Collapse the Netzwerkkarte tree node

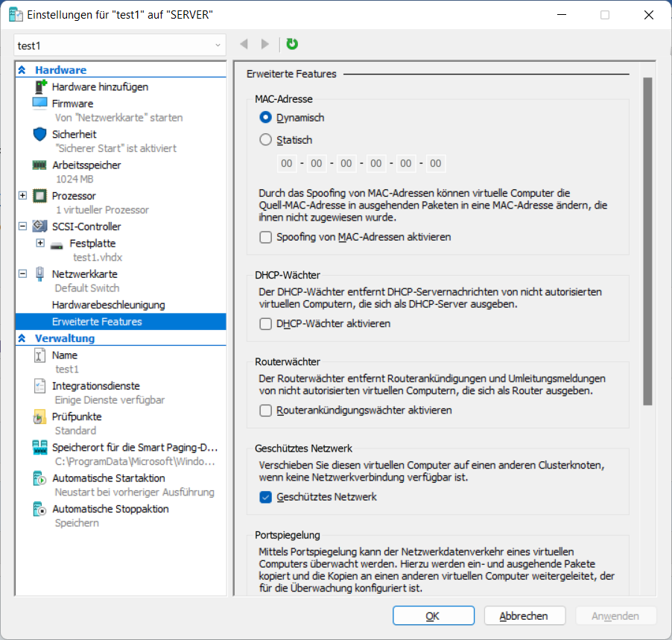click(22, 273)
